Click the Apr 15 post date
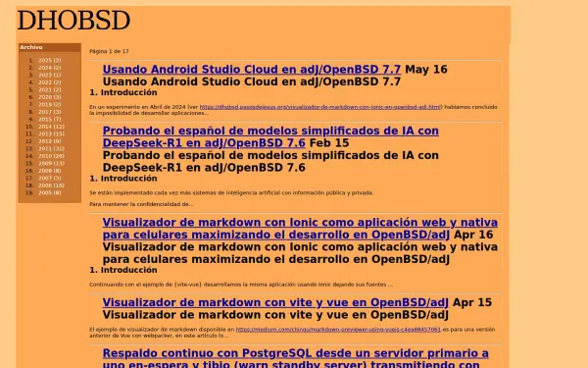 (472, 302)
